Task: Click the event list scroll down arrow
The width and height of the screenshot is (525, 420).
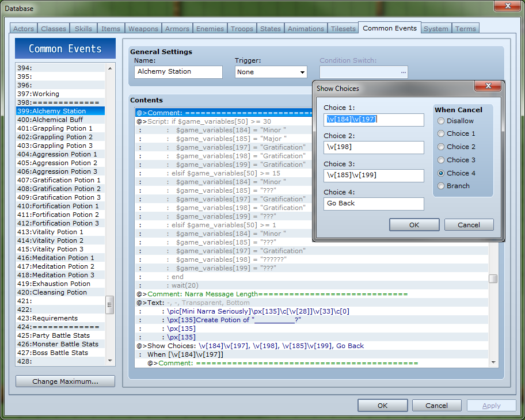Action: tap(110, 360)
